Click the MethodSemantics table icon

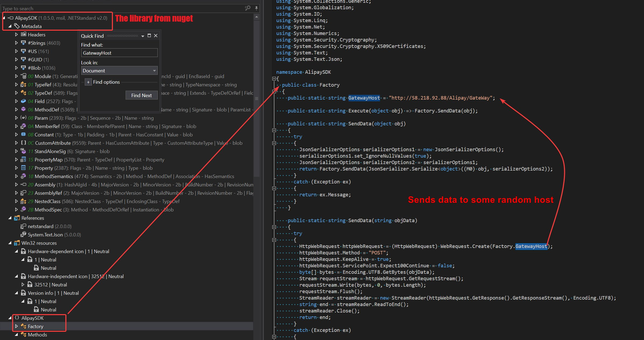24,176
